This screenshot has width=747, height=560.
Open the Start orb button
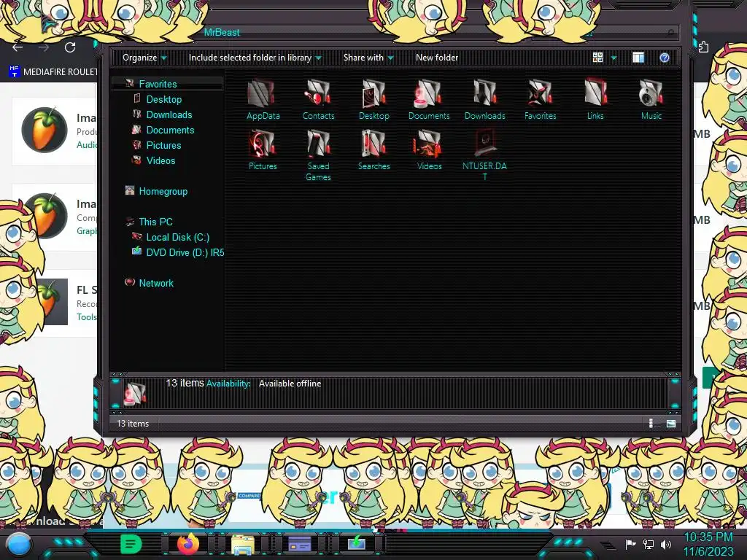(18, 545)
